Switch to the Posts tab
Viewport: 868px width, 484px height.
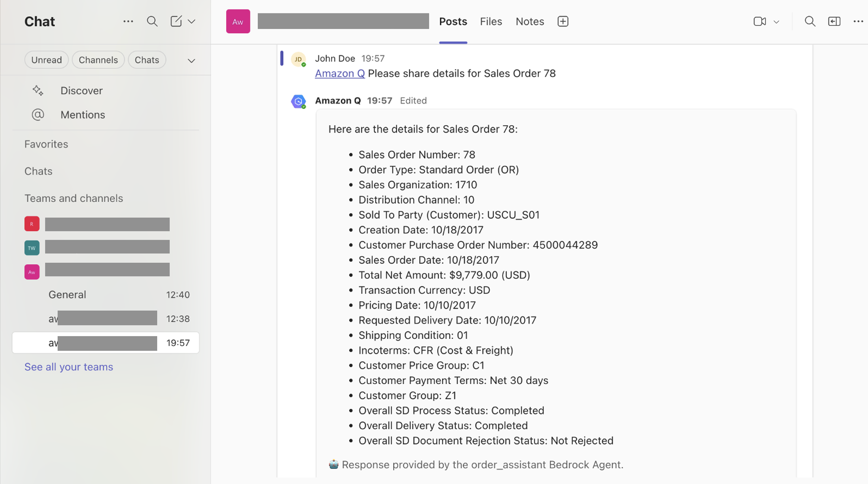click(x=453, y=21)
